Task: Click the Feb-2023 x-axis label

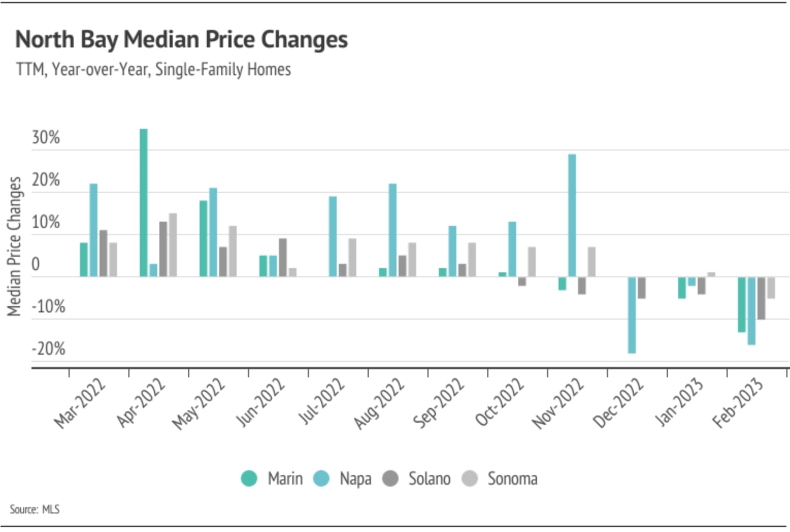Action: 738,403
